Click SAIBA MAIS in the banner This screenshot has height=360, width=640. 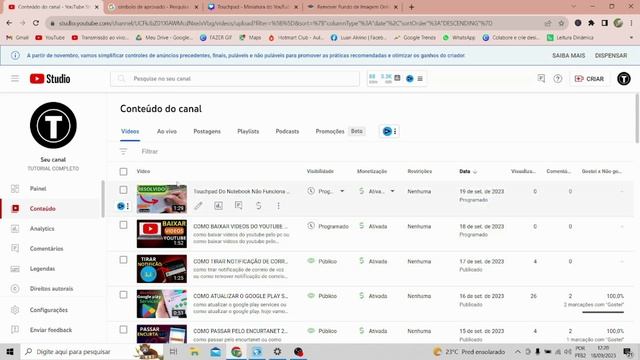tap(569, 56)
